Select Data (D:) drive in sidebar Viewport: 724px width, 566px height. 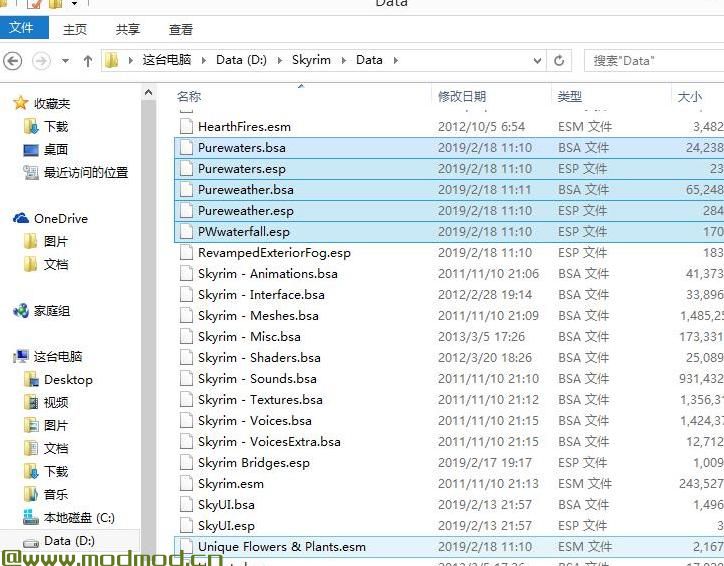pos(69,541)
